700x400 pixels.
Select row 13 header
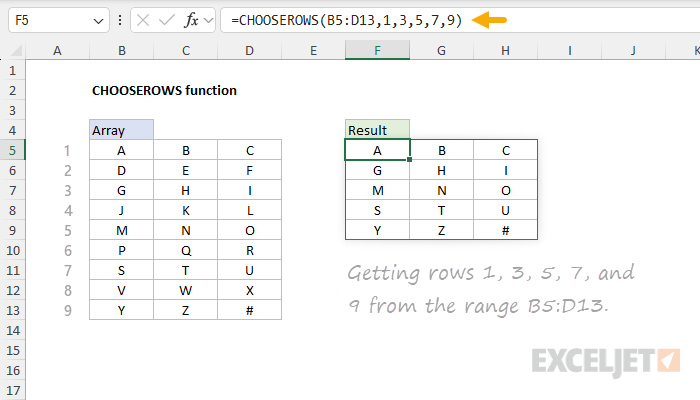coord(12,310)
